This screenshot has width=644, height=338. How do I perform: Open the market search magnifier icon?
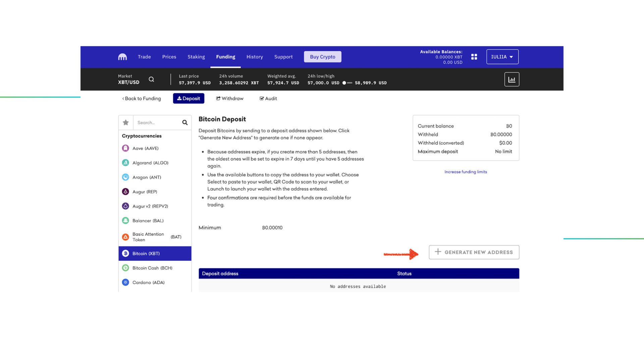point(151,79)
